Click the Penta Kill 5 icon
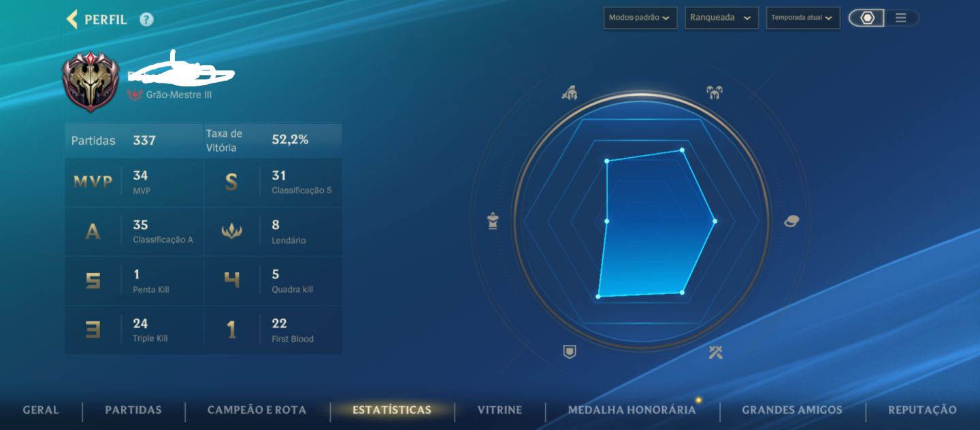Viewport: 980px width, 430px height. pyautogui.click(x=93, y=280)
